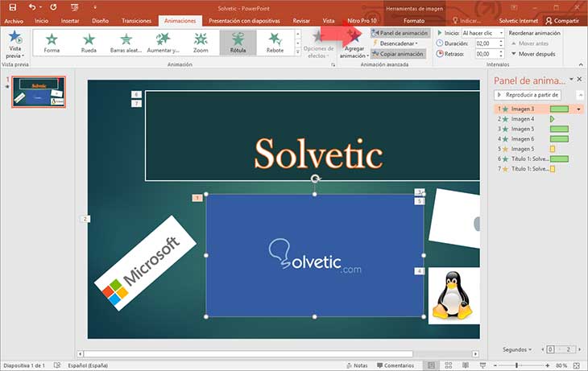Click the Solvetic Internet account name
This screenshot has width=588, height=371.
click(518, 21)
